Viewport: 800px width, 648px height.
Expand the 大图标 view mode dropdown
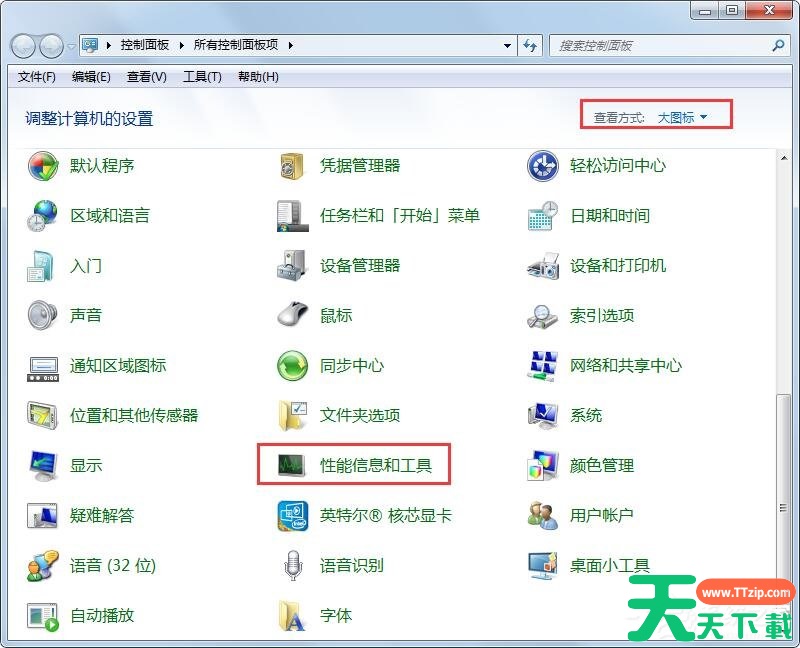682,118
